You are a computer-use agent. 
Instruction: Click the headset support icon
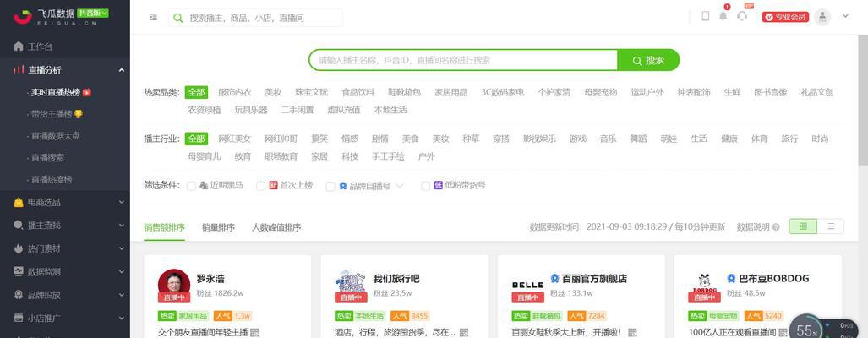[742, 15]
